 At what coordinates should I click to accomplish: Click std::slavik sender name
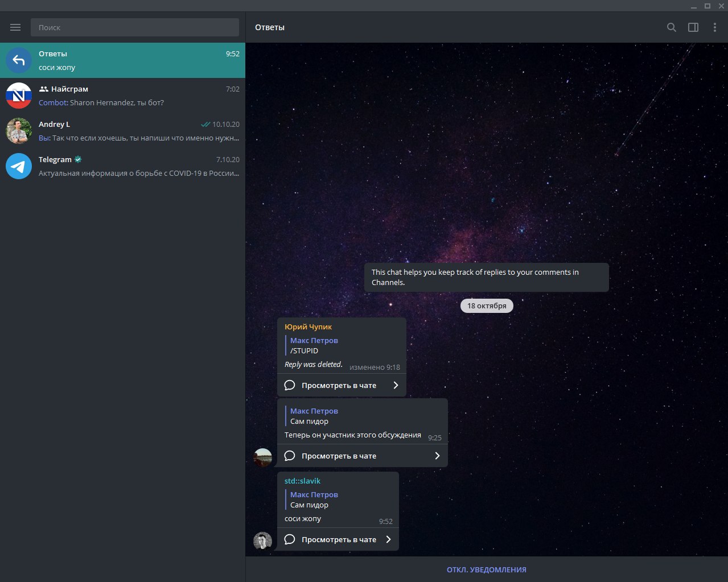[302, 481]
